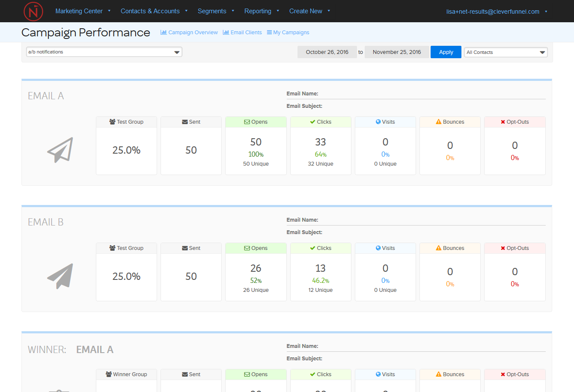
Task: Click Email B Opt-Outs X icon
Action: [503, 248]
